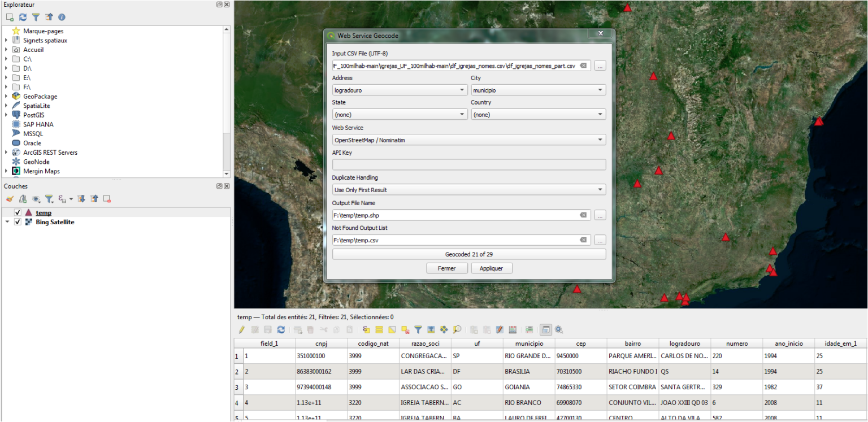
Task: Refresh the attribute table
Action: pos(281,329)
